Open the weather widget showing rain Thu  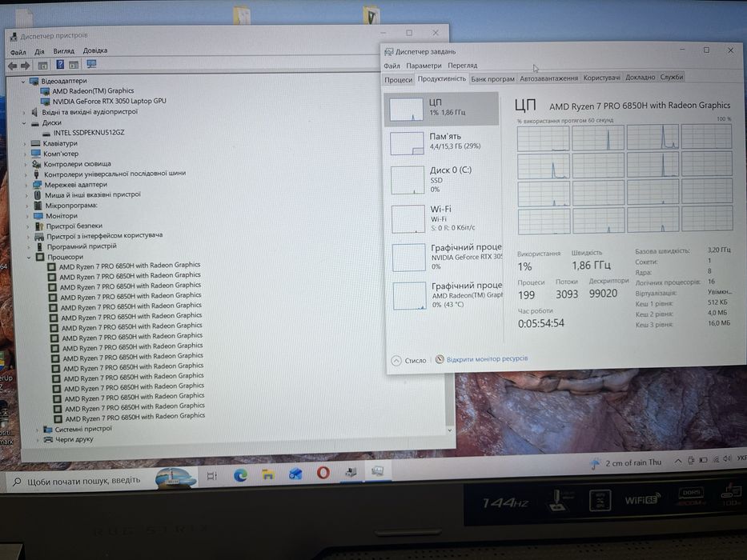pyautogui.click(x=625, y=463)
